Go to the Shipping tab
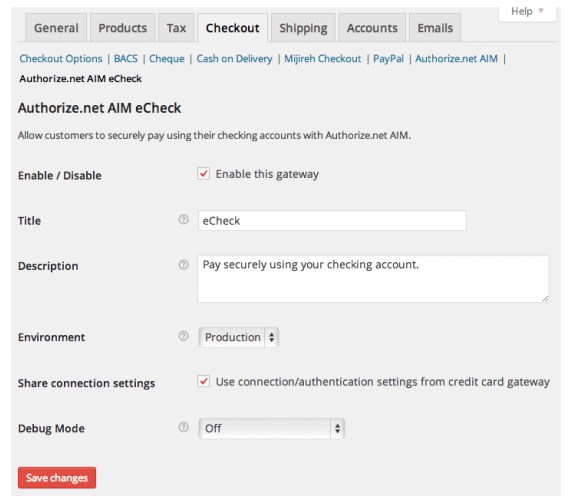571x503 pixels. [303, 28]
